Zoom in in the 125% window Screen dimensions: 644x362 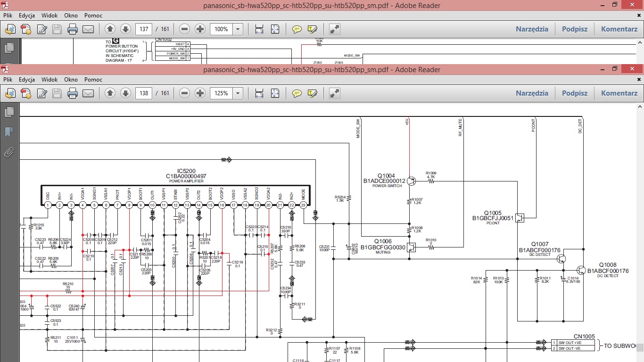pos(200,93)
